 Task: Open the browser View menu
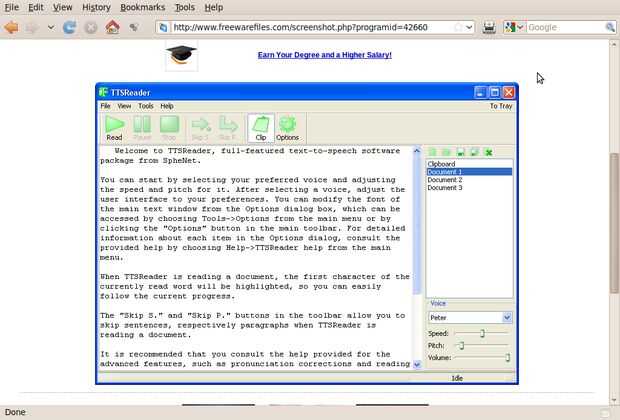(62, 8)
